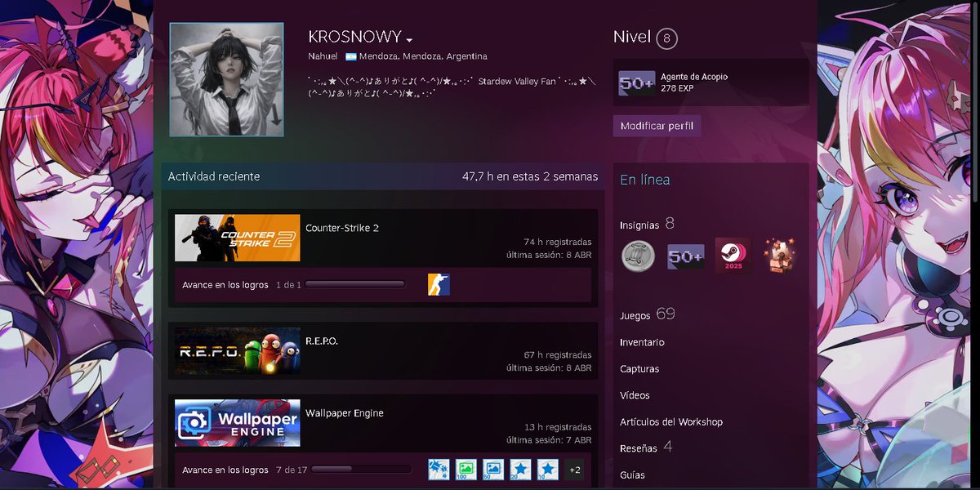This screenshot has width=980, height=490.
Task: Click the Mendoza, Mendoza, Argentina location text
Action: (x=423, y=57)
